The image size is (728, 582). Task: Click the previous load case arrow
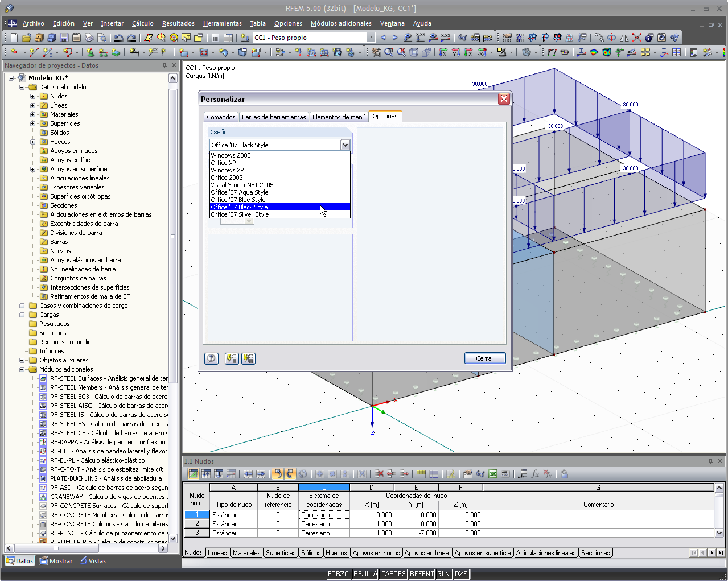[383, 38]
